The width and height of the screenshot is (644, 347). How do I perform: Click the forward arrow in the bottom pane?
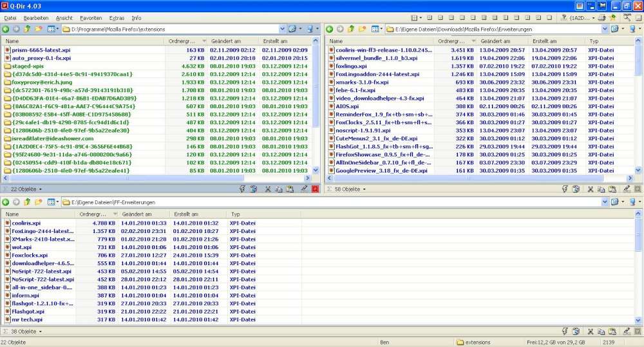click(16, 202)
